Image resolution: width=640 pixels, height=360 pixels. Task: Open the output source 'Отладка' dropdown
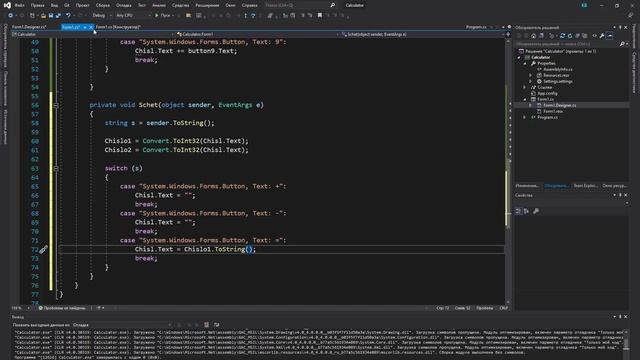pos(122,325)
